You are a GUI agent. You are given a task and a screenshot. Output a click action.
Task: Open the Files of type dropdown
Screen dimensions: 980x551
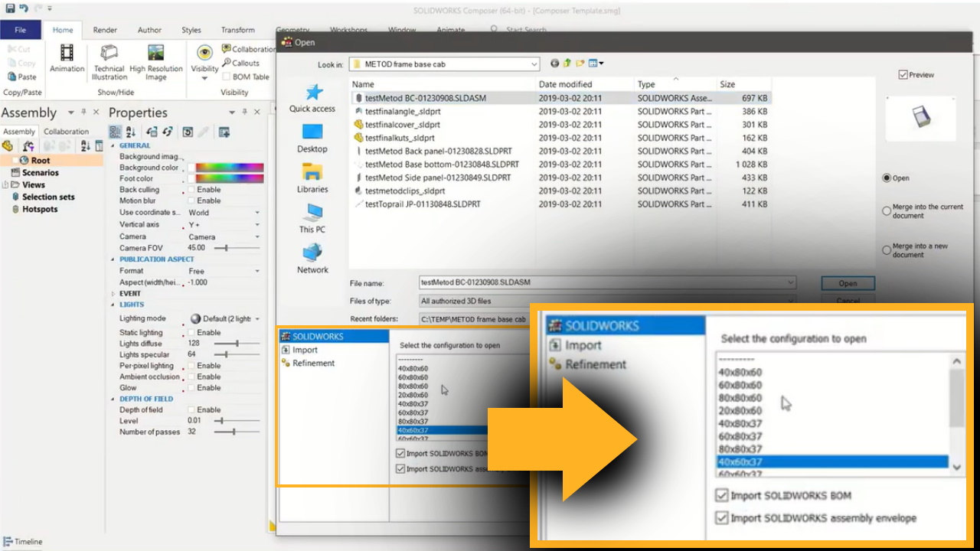[790, 301]
